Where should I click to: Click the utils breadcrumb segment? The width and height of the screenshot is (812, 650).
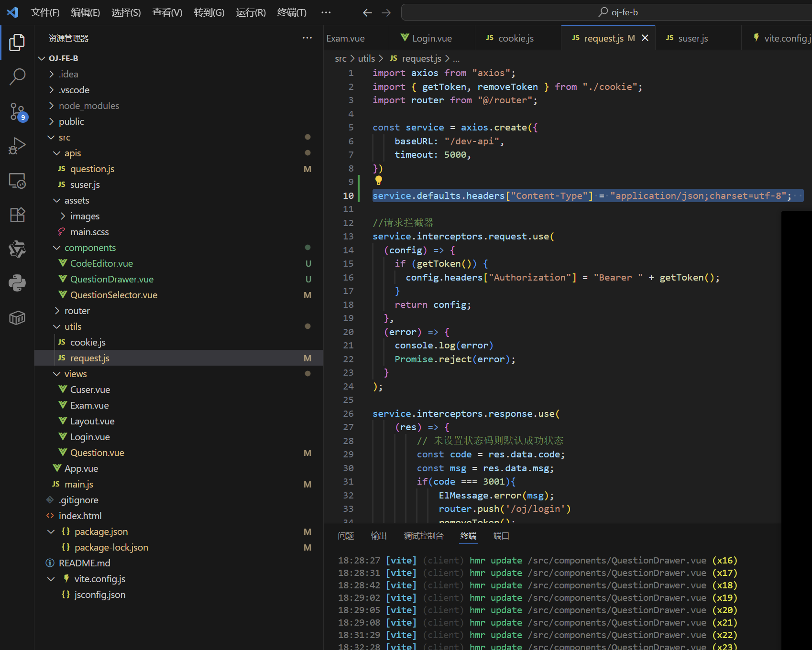click(x=366, y=58)
